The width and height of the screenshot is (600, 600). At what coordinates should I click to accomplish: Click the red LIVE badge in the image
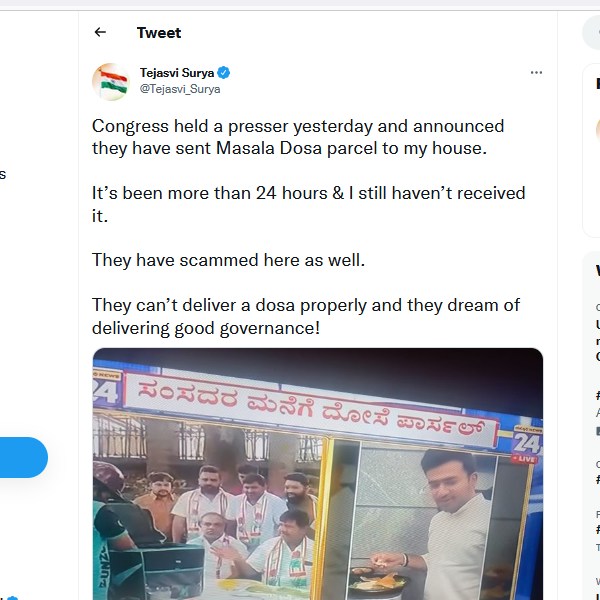pyautogui.click(x=524, y=457)
